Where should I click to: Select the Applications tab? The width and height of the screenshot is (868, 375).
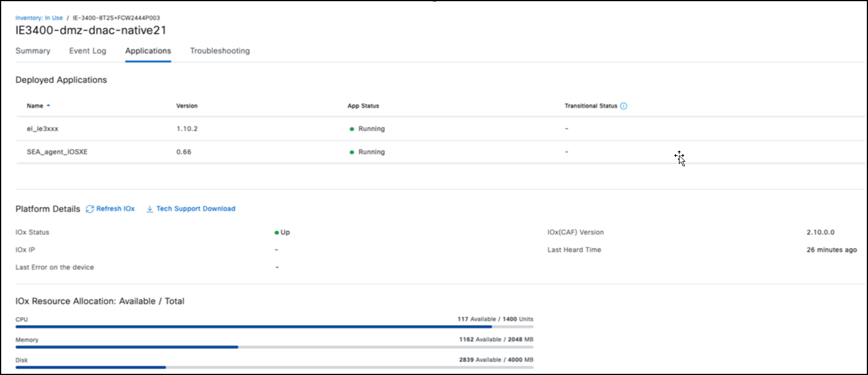[x=148, y=51]
